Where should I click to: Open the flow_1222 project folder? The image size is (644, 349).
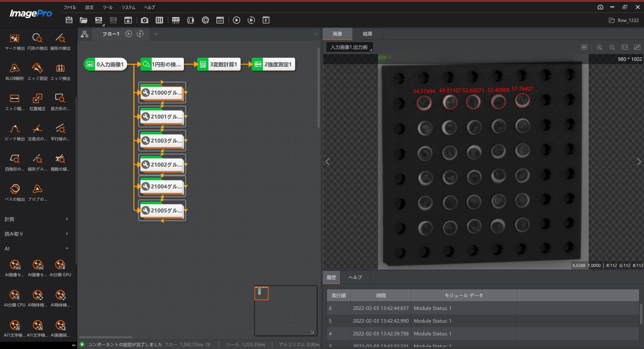[x=624, y=20]
